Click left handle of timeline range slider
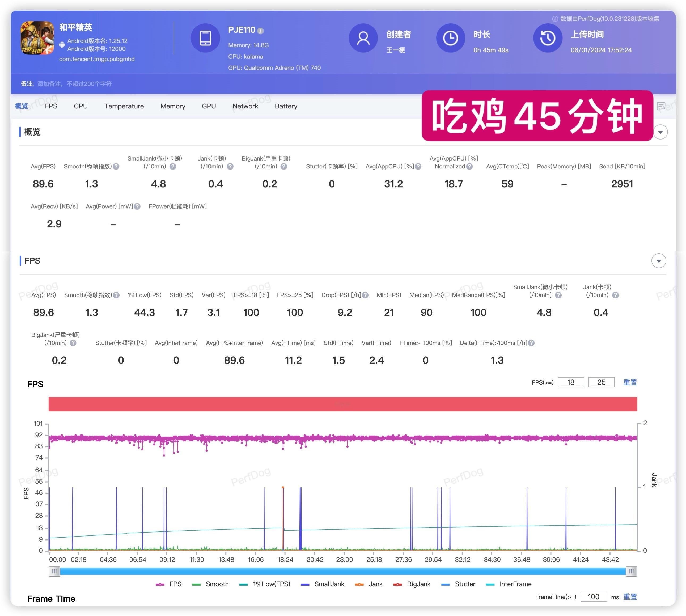The height and width of the screenshot is (616, 686). click(54, 572)
